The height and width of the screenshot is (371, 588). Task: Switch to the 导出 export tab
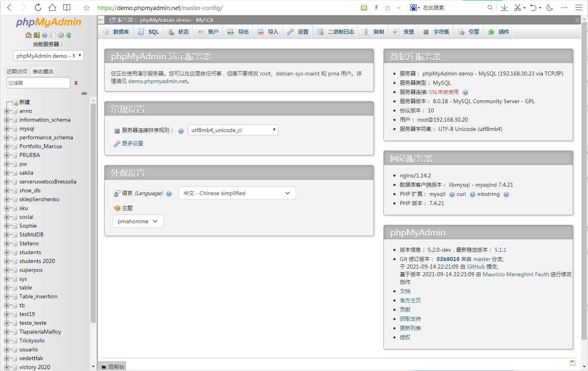click(x=238, y=32)
